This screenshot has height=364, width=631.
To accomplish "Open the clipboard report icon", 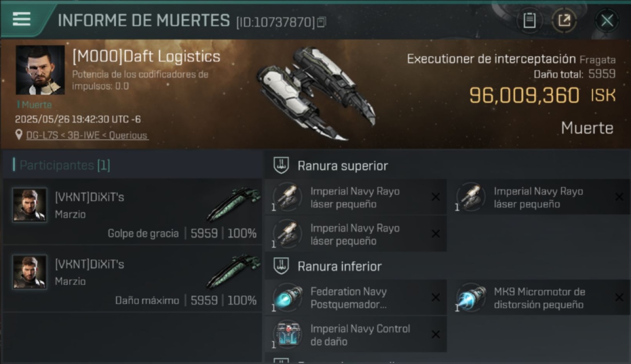I will coord(529,20).
